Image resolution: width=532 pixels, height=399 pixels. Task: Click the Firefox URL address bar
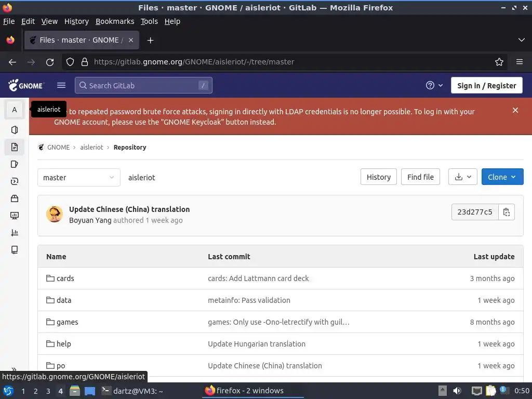pos(285,62)
